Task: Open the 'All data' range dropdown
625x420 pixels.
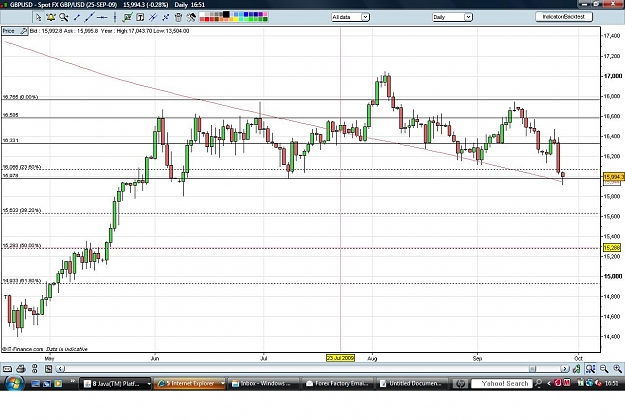Action: 350,17
